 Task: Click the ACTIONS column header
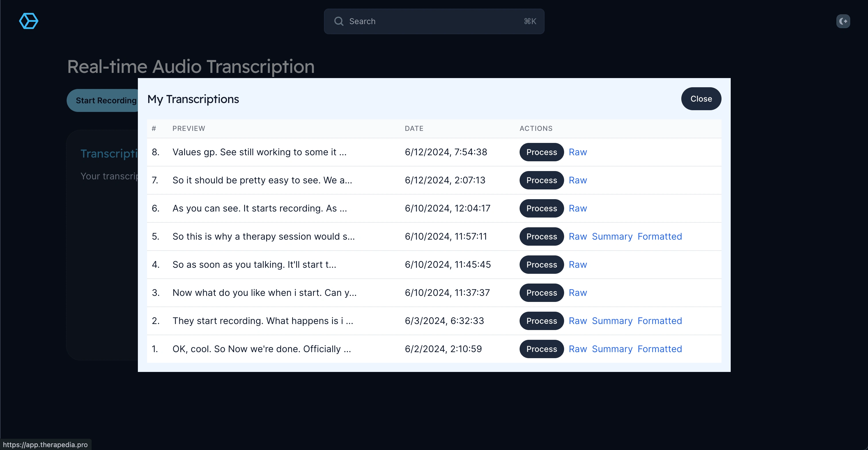(536, 128)
